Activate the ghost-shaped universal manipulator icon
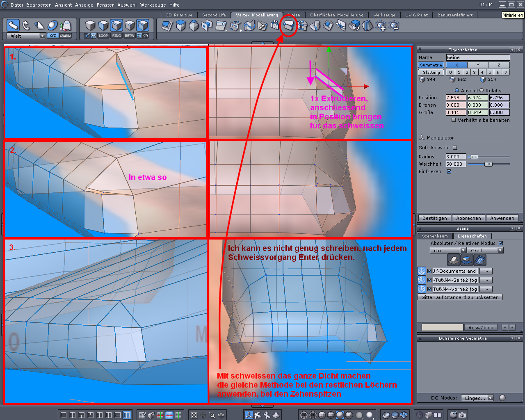Screen dimensions: 525x420 click(x=66, y=25)
